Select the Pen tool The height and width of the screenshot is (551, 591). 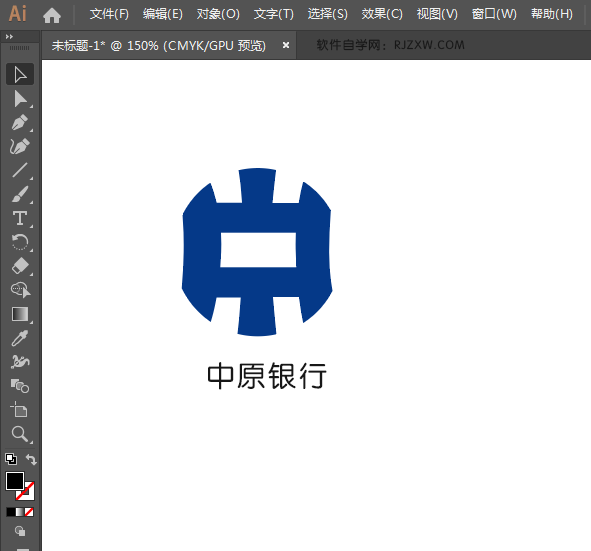pyautogui.click(x=20, y=122)
